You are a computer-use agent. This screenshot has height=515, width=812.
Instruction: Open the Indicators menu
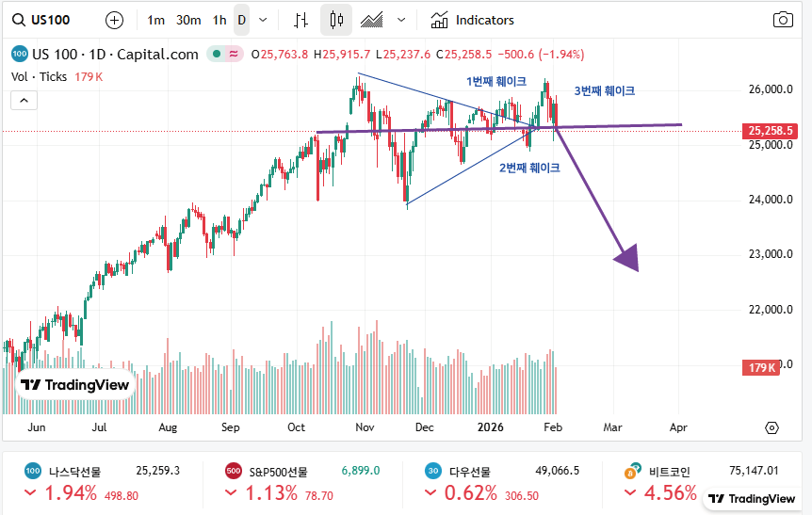tap(473, 20)
